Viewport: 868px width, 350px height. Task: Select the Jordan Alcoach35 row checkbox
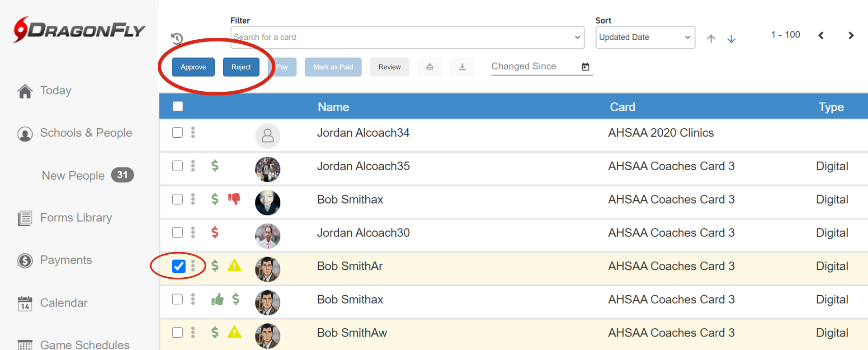(x=177, y=166)
